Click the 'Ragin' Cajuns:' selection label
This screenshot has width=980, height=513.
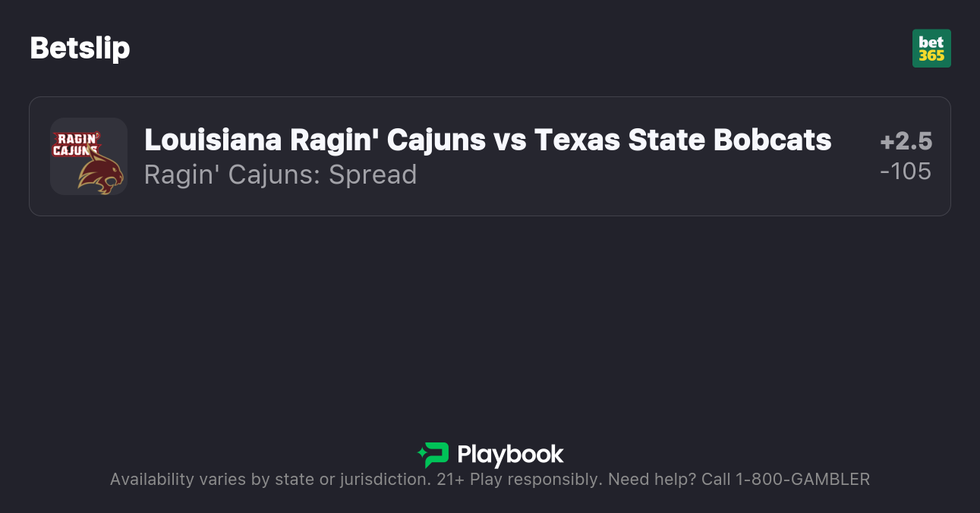click(x=232, y=175)
